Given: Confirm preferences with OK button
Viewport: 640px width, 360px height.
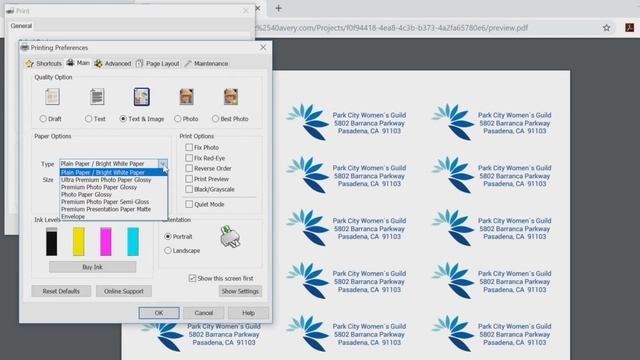Looking at the screenshot, I should click(159, 313).
